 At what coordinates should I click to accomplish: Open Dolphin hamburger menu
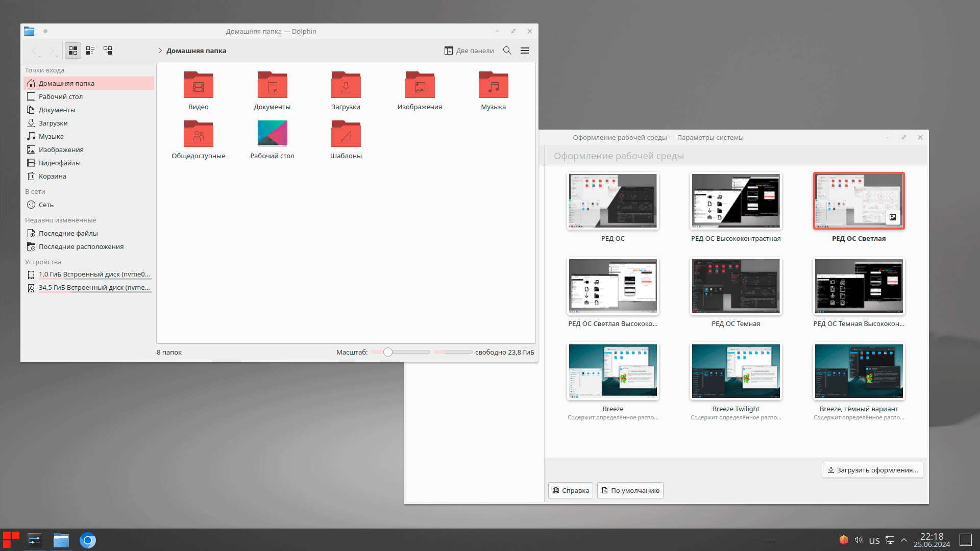tap(524, 51)
